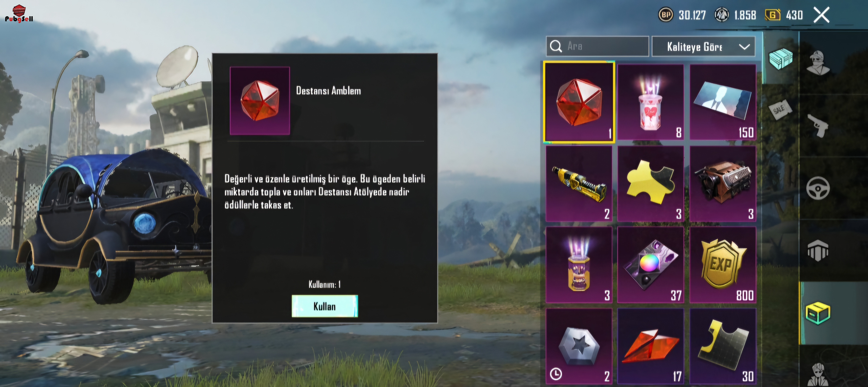
Task: Open the parachute inventory section
Action: coord(818,251)
